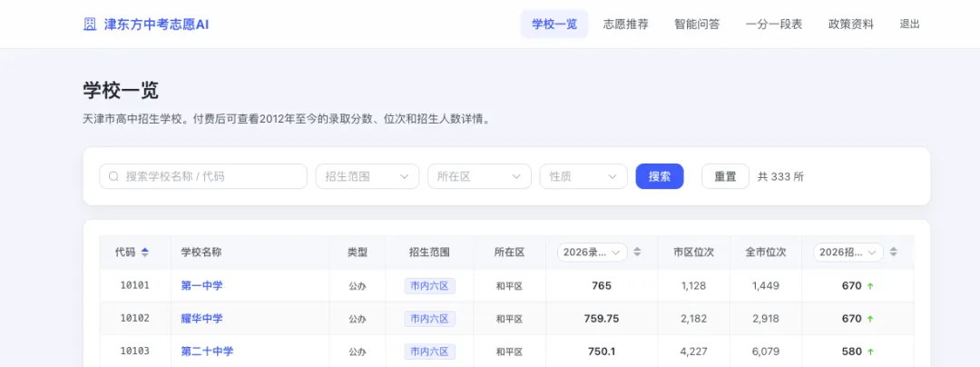Click the search magnifier icon in search box
This screenshot has width=980, height=367.
click(x=113, y=176)
